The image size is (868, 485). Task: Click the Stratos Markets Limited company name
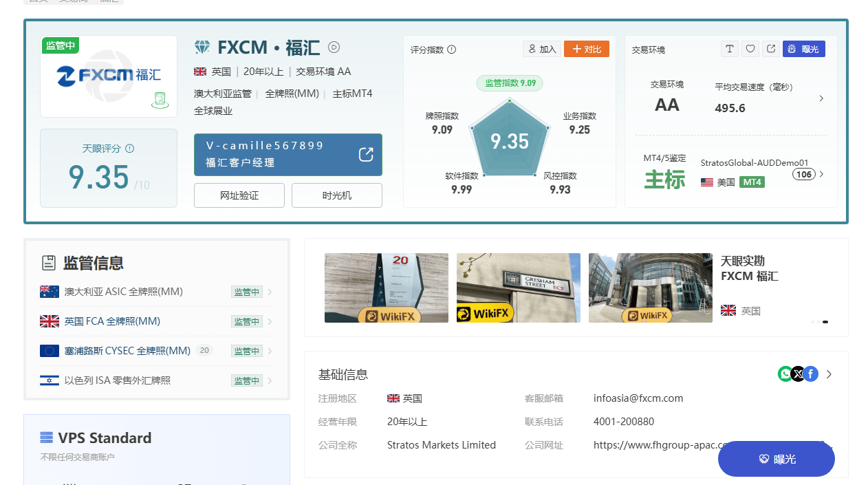442,445
